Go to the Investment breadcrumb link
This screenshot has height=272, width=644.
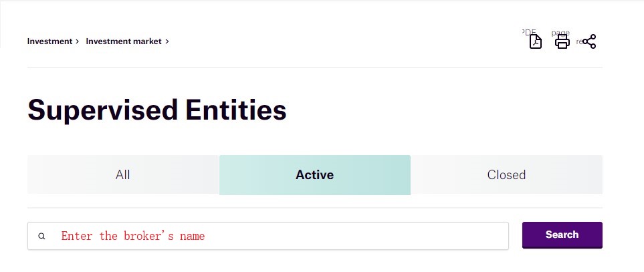(x=49, y=41)
